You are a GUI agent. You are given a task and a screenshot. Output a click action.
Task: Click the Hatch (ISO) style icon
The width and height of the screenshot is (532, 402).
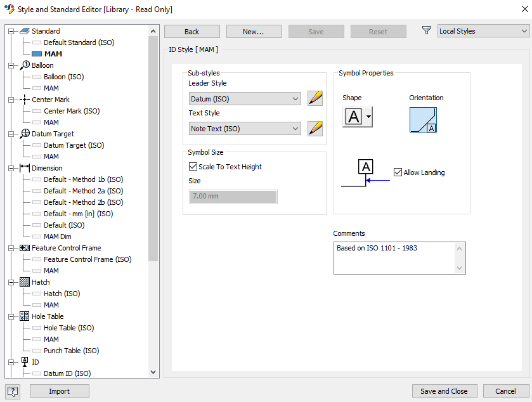(37, 294)
